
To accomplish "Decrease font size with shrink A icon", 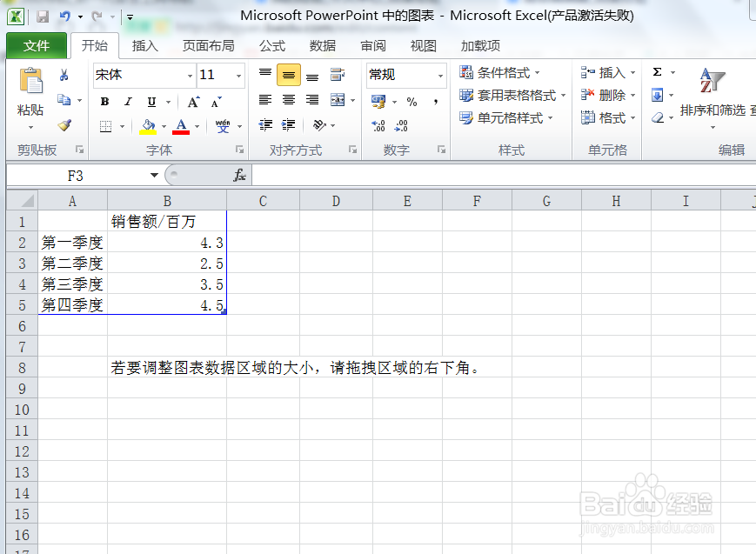I will [x=216, y=102].
